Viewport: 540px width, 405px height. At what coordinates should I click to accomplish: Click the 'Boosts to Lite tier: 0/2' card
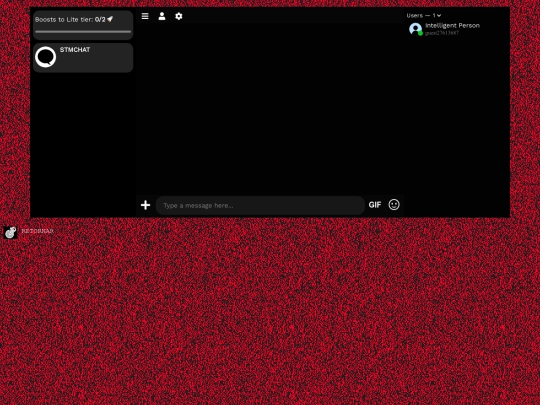point(83,25)
